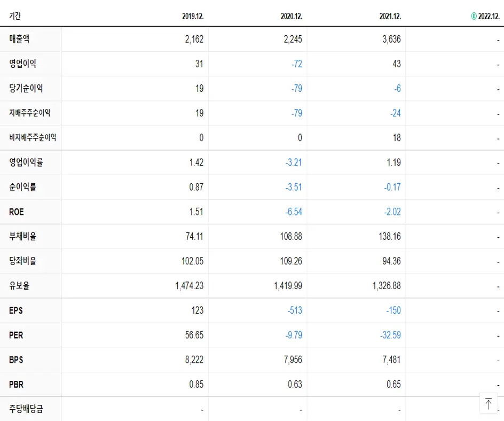Click the 43 operating profit value

click(x=397, y=64)
